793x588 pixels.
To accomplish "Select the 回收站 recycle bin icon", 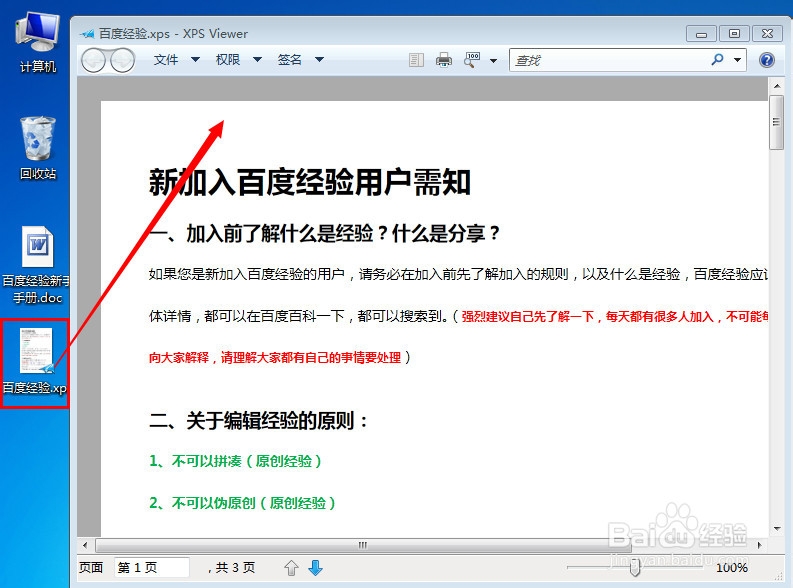I will [38, 149].
